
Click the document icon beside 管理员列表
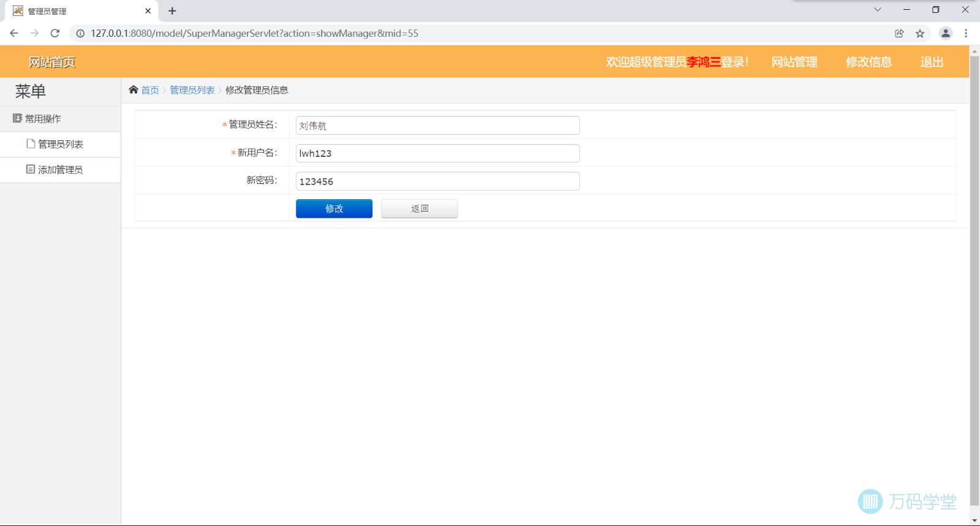pyautogui.click(x=31, y=143)
